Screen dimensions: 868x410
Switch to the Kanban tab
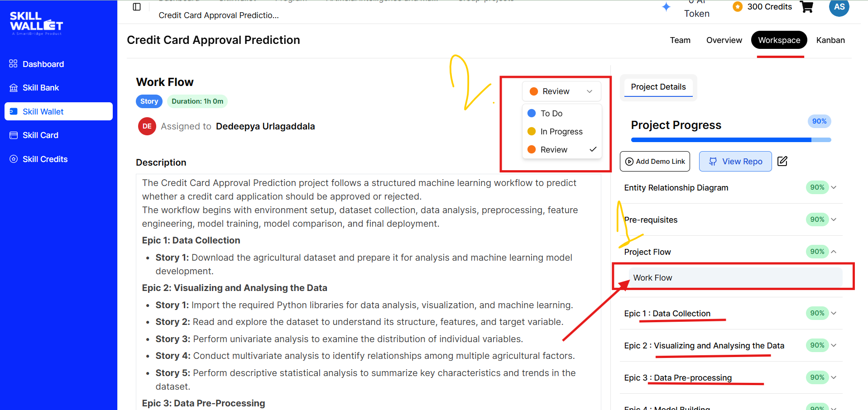tap(830, 40)
